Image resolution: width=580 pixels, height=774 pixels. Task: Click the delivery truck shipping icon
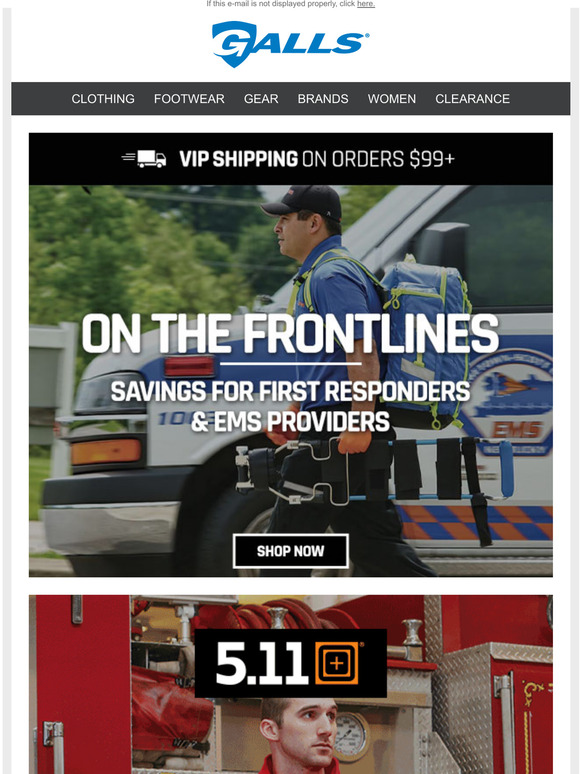click(x=144, y=159)
